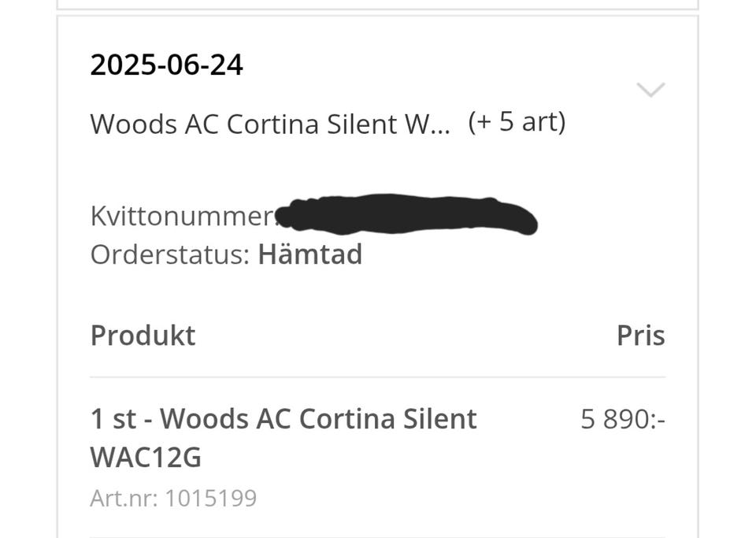Click the order date 2025-06-24
The height and width of the screenshot is (538, 756).
166,65
